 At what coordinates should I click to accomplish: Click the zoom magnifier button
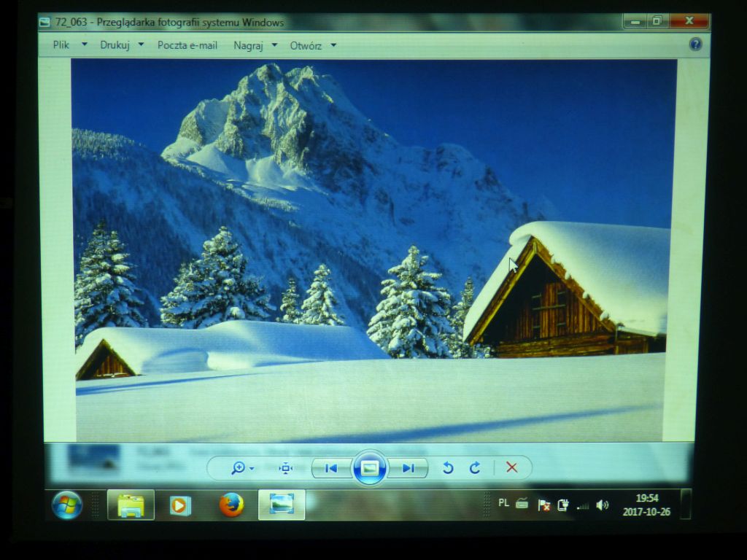(x=238, y=468)
